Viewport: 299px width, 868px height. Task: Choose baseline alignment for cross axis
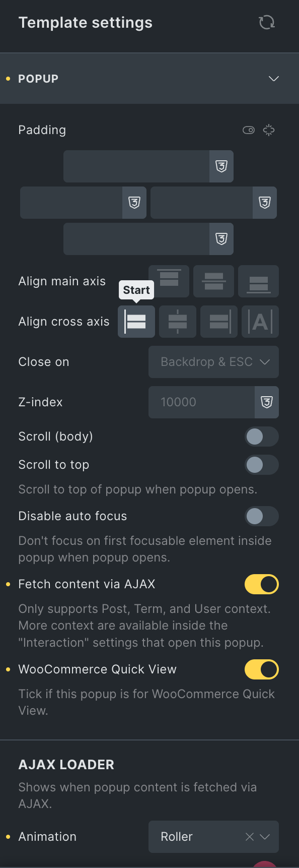(x=260, y=322)
